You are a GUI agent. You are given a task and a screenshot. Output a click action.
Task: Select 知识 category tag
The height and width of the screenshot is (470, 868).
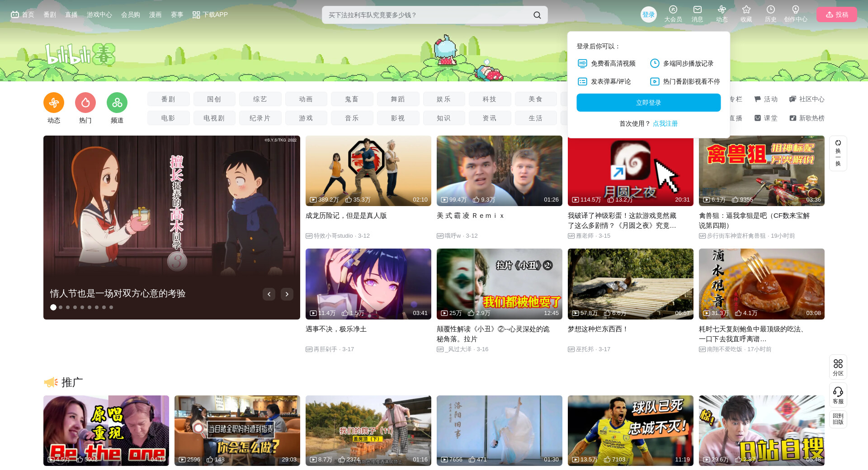(x=444, y=118)
